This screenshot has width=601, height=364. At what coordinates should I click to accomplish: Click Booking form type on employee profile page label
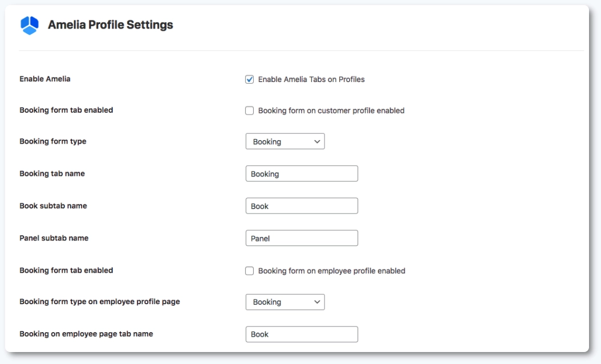click(100, 302)
